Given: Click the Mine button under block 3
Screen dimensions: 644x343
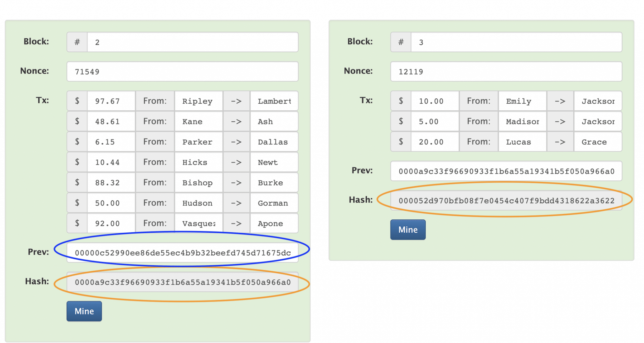Looking at the screenshot, I should click(408, 230).
